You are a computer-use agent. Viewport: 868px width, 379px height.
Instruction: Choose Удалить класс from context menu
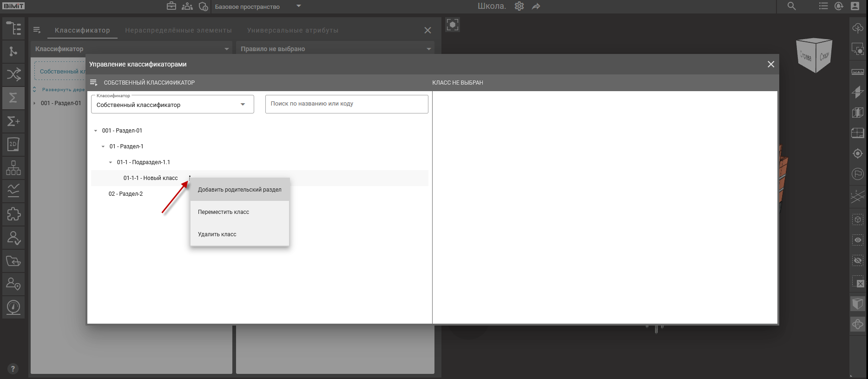(x=217, y=234)
